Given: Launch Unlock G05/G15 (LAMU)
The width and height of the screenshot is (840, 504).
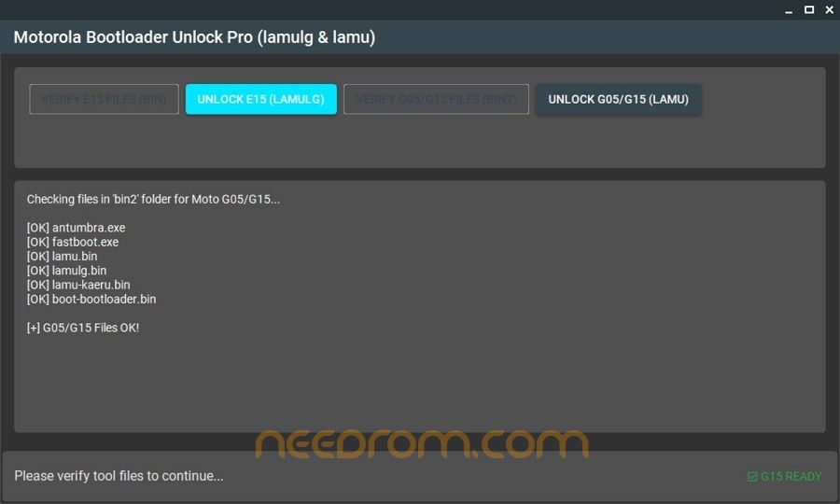Looking at the screenshot, I should tap(618, 99).
